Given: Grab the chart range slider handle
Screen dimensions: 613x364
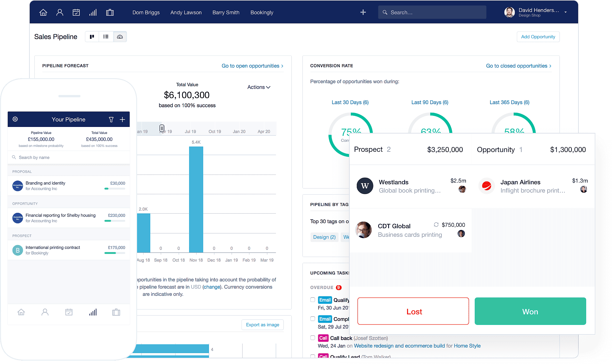Looking at the screenshot, I should click(162, 128).
